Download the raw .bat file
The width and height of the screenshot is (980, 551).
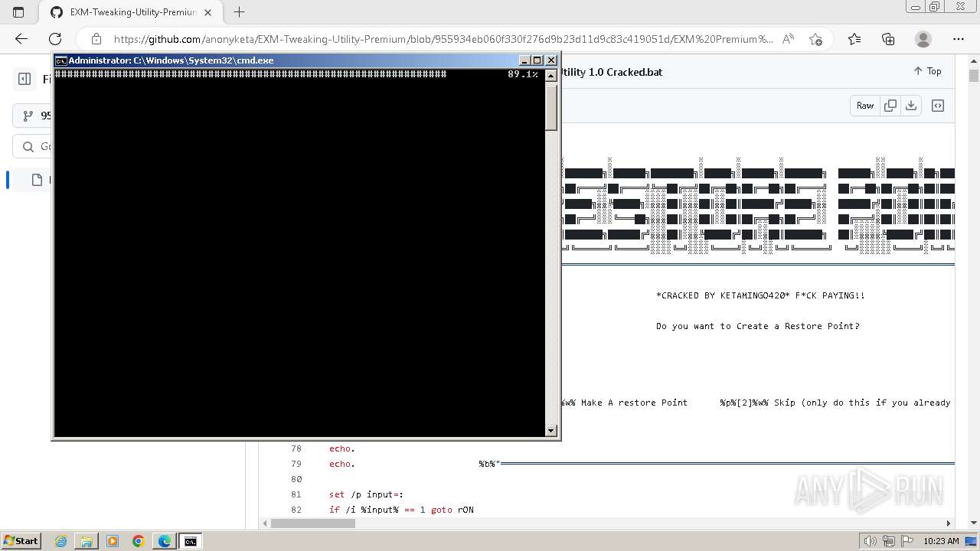[911, 106]
